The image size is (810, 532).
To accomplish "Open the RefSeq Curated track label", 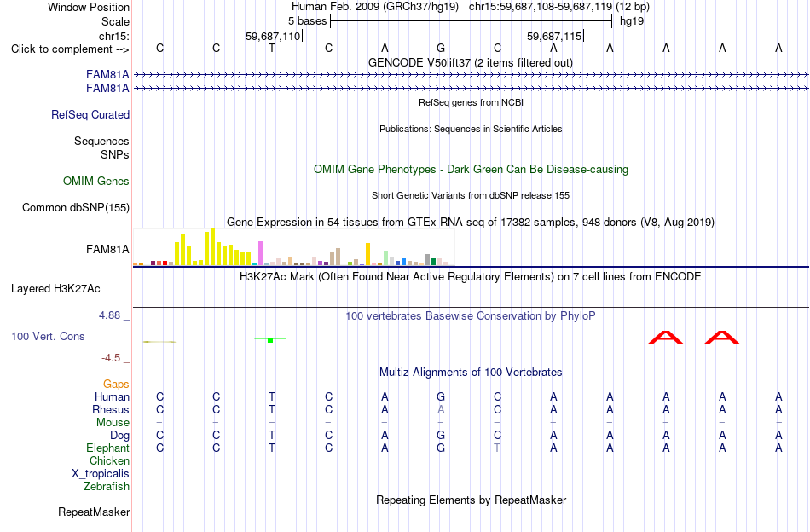I will [90, 114].
